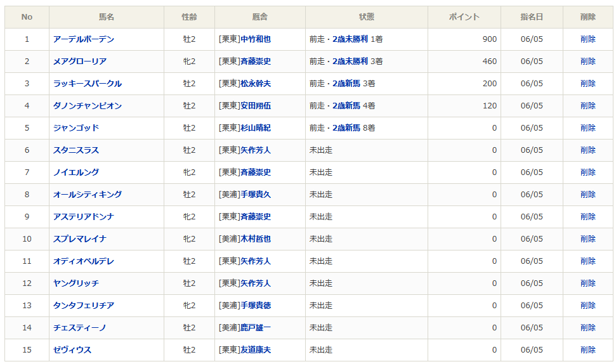Image resolution: width=616 pixels, height=364 pixels.
Task: Open horse オールシティキング link
Action: [x=87, y=195]
